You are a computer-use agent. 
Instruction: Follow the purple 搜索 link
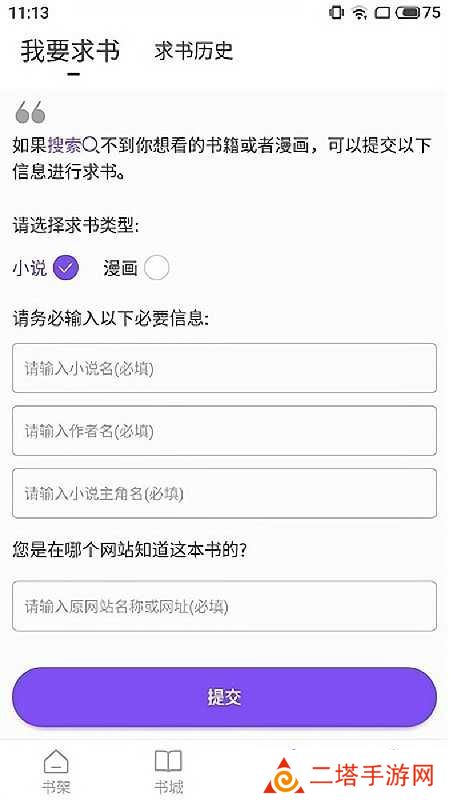click(64, 146)
